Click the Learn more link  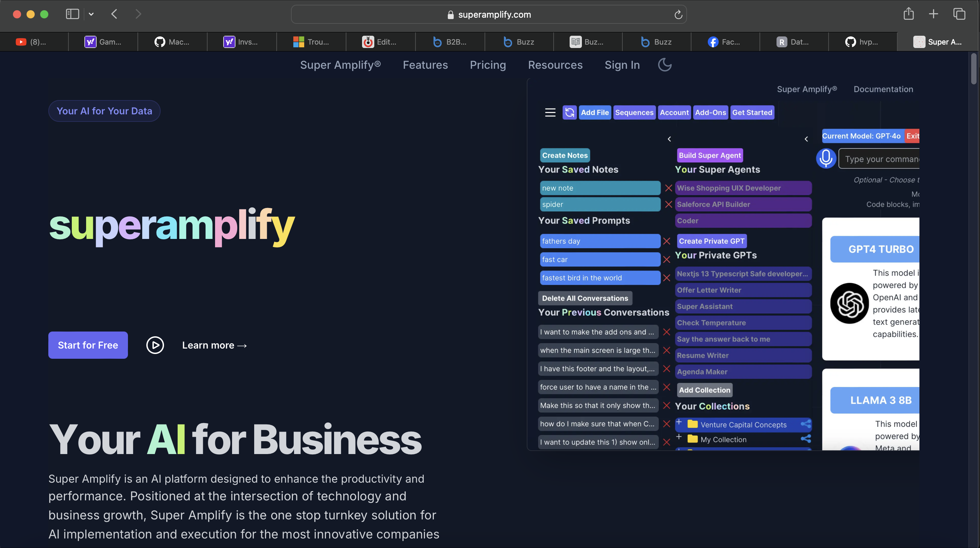[x=215, y=345]
